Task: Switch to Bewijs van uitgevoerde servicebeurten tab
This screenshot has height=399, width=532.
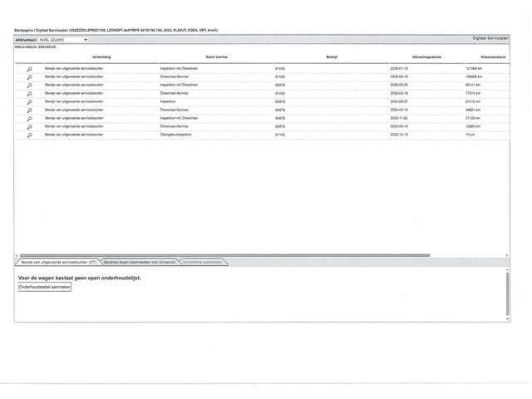Action: pyautogui.click(x=58, y=262)
